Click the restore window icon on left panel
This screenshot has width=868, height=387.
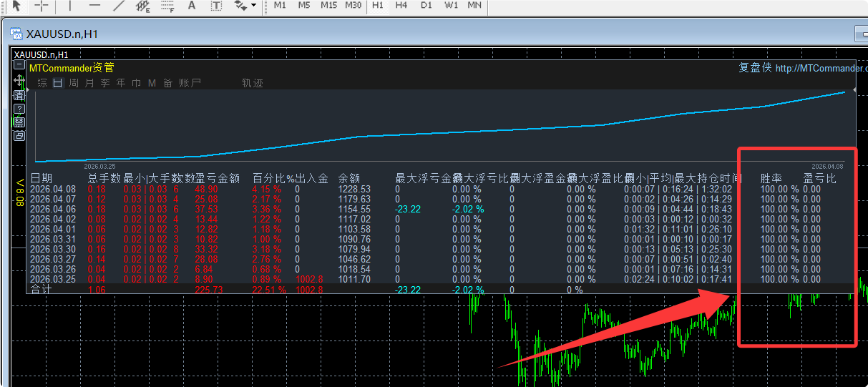click(19, 135)
